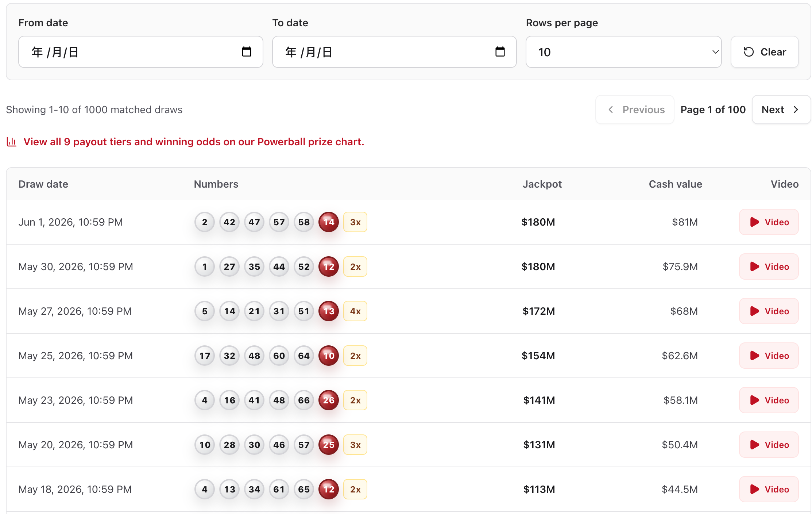Screen dimensions: 812x514
Task: Click the $172M jackpot value
Action: tap(538, 311)
